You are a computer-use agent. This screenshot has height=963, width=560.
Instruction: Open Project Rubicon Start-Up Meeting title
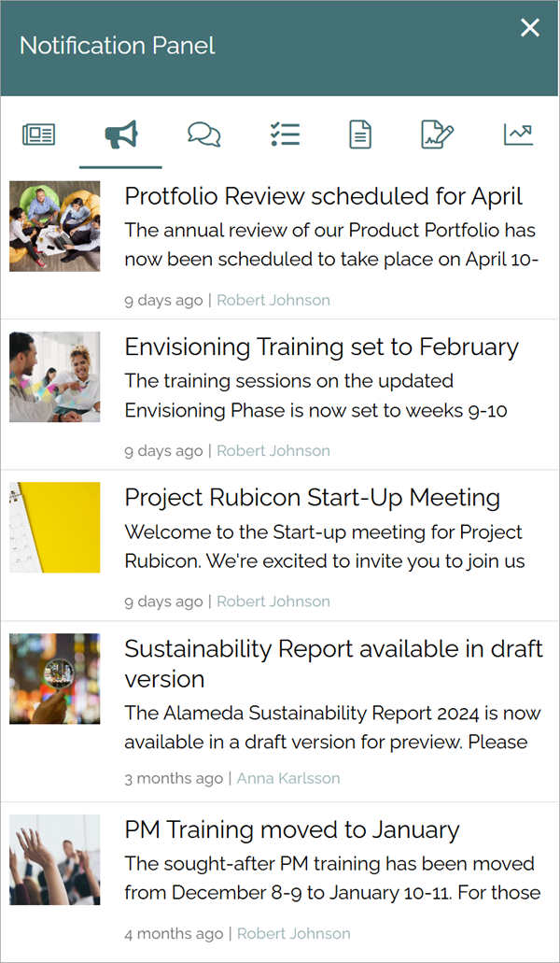point(313,498)
